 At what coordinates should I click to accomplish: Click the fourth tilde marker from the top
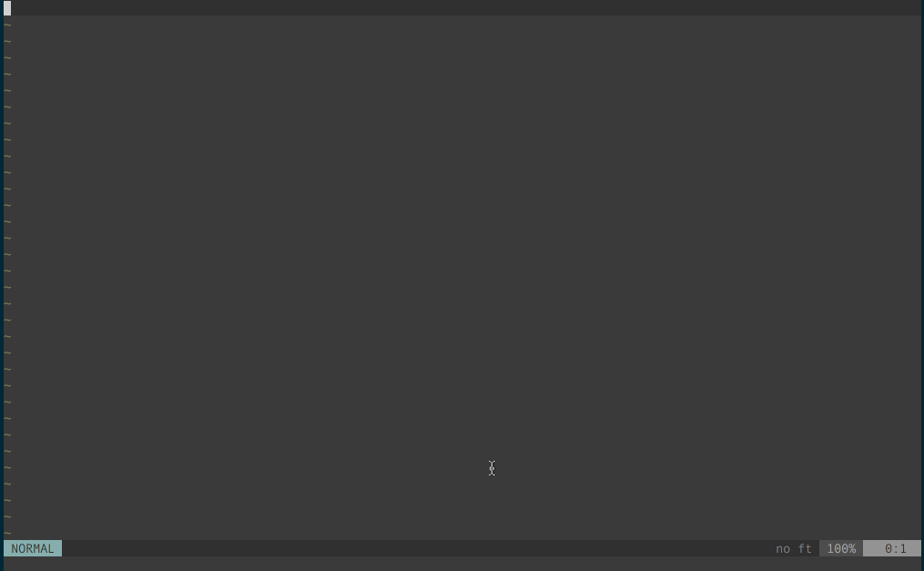(x=7, y=75)
